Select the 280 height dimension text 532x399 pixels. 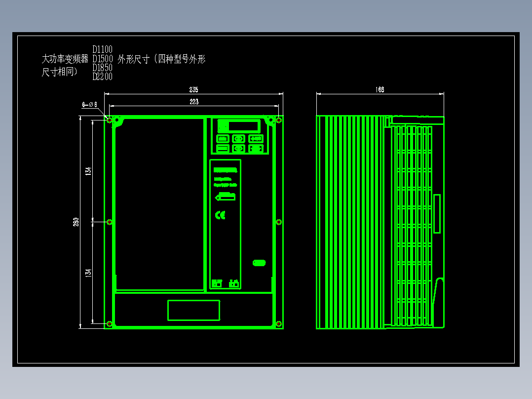point(76,222)
